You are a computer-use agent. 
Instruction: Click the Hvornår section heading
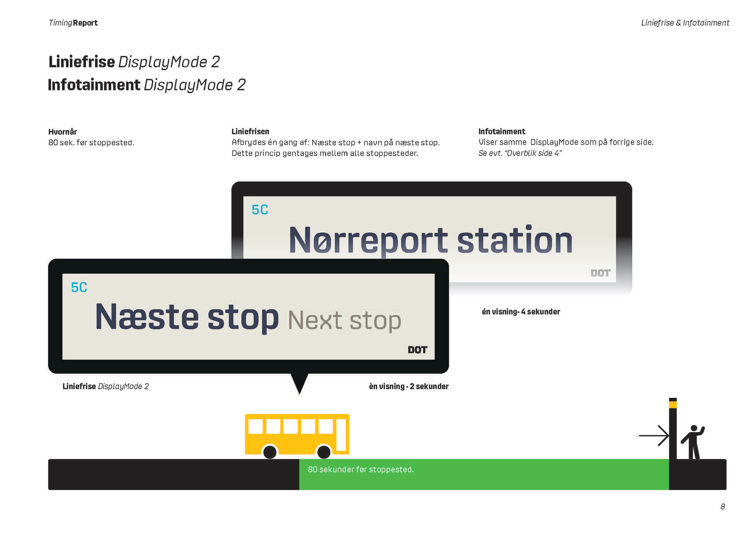(63, 132)
